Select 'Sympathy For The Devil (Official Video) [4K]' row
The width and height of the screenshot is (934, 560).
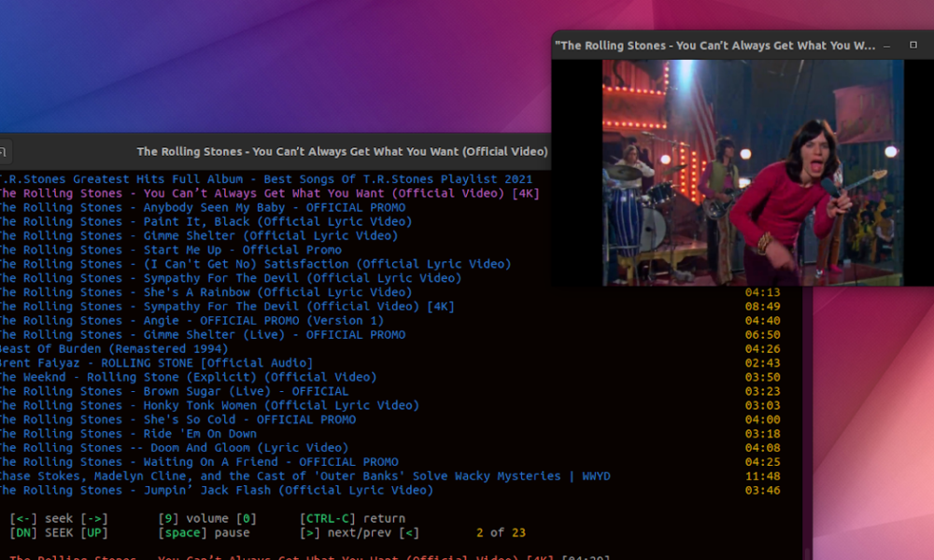click(x=228, y=306)
